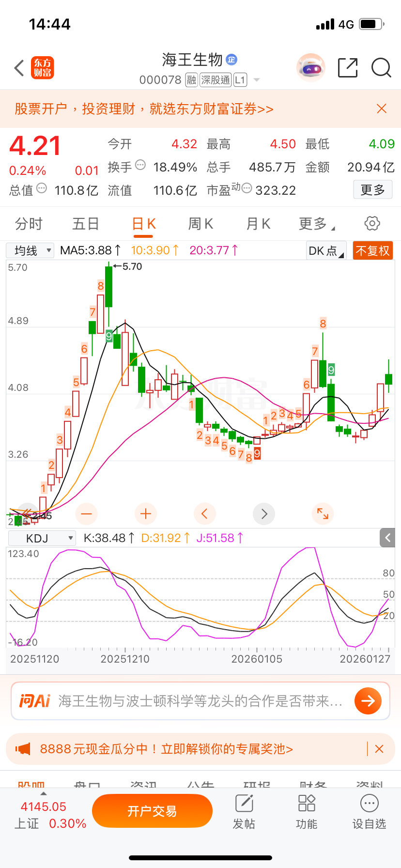Tap 20260105 date marker on axis
Image resolution: width=401 pixels, height=868 pixels.
point(257,659)
